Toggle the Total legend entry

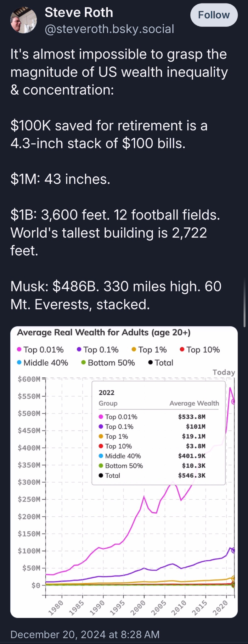[161, 363]
